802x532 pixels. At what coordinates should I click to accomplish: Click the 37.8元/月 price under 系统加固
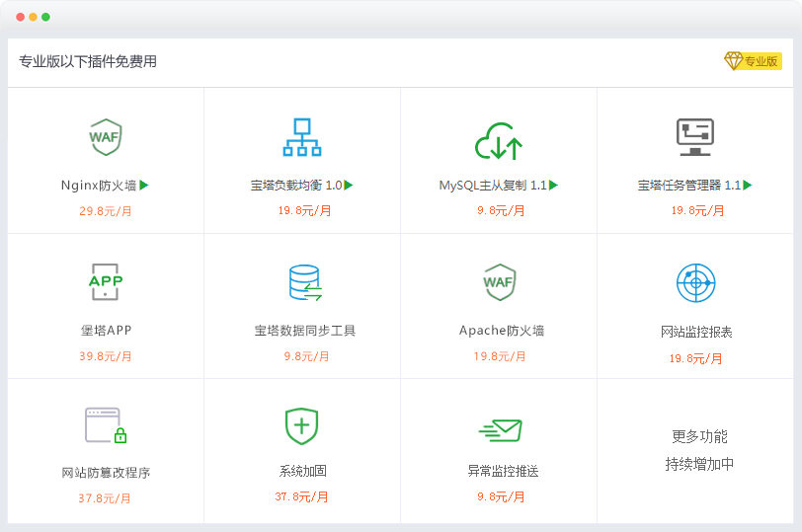pos(301,496)
